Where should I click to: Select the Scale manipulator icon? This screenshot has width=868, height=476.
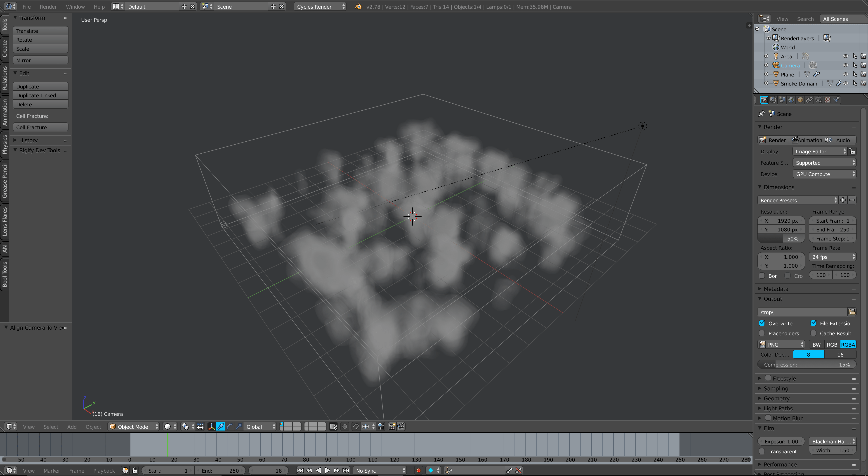238,427
